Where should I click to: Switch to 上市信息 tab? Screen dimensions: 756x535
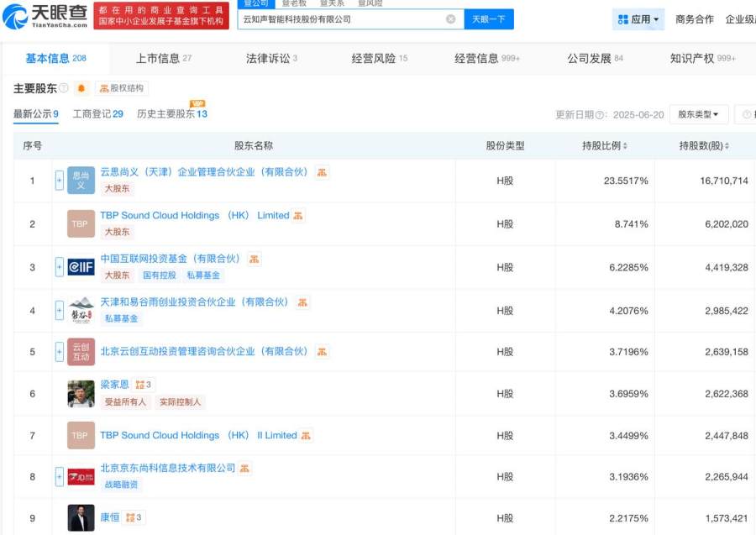164,58
